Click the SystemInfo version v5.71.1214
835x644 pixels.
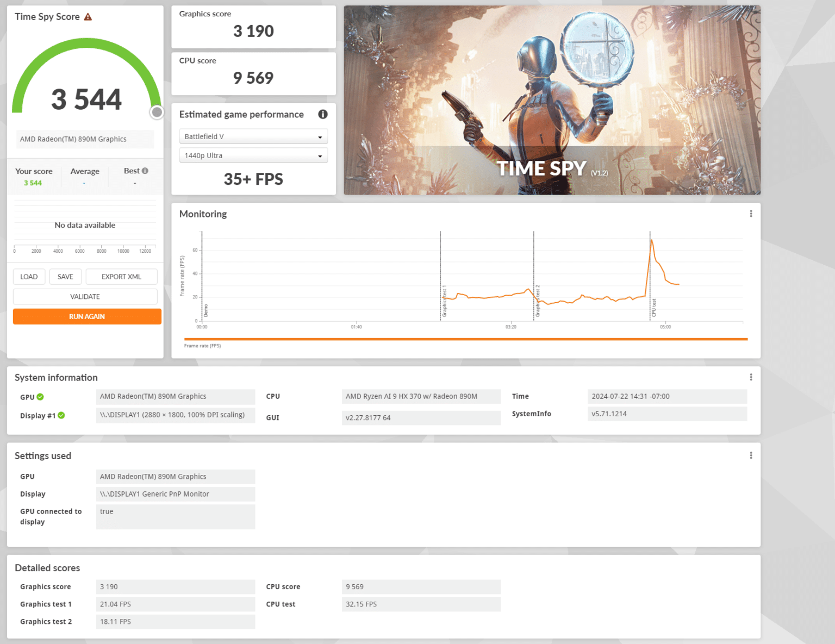coord(668,414)
